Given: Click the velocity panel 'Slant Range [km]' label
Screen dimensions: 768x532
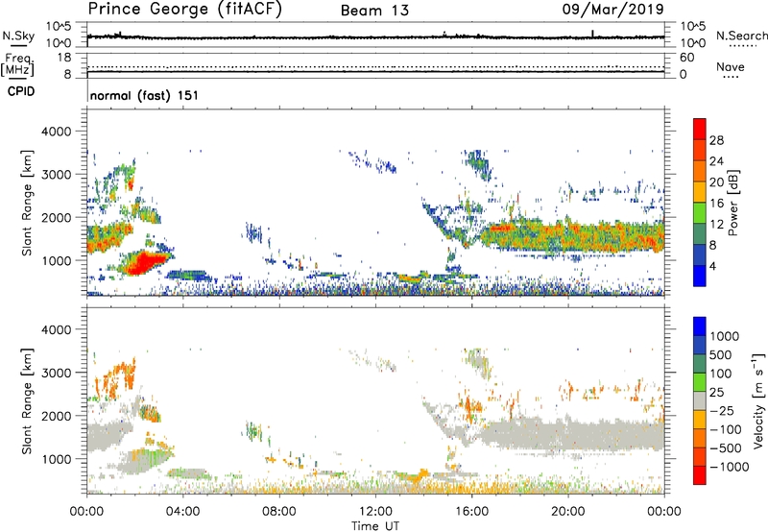Looking at the screenshot, I should pyautogui.click(x=27, y=400).
